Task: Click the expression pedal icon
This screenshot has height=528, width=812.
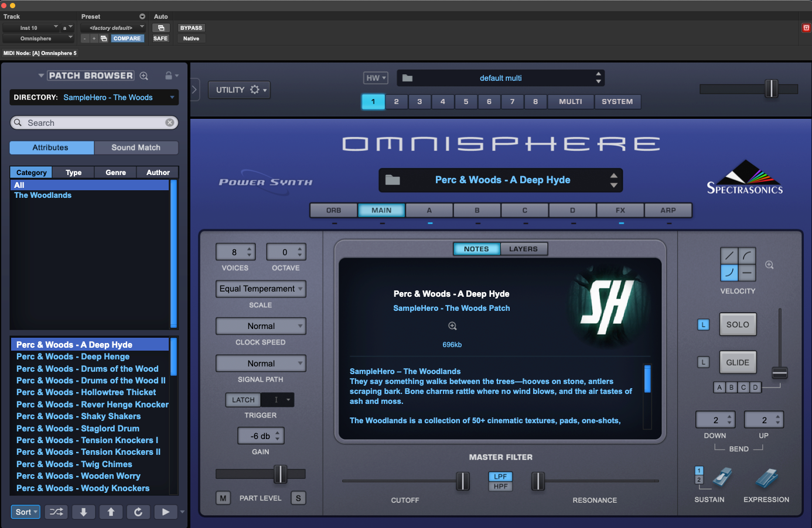Action: tap(767, 478)
